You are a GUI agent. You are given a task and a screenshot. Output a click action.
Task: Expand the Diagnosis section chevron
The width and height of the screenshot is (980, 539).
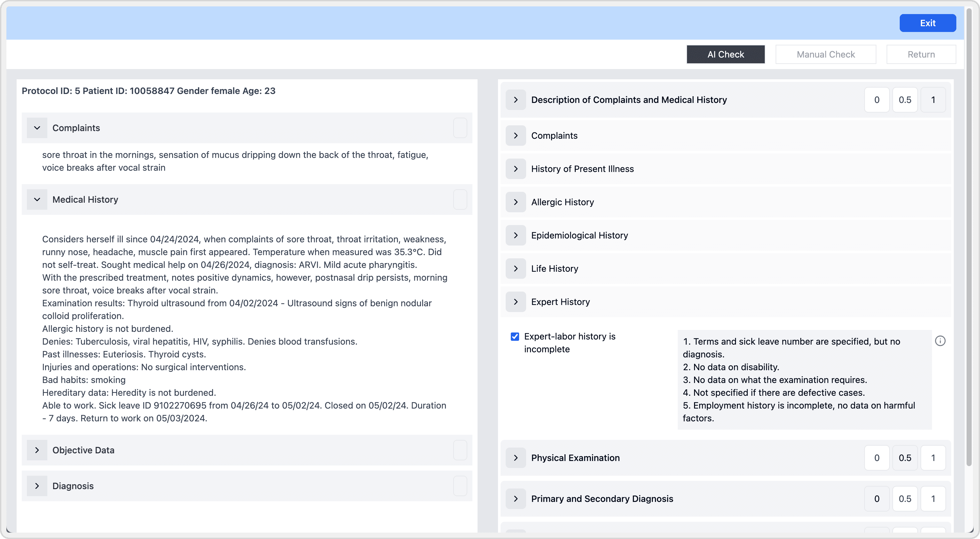click(x=37, y=486)
